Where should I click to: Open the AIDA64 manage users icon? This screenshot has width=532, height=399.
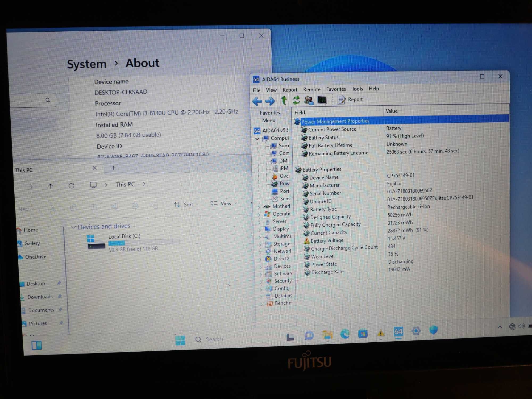[309, 100]
